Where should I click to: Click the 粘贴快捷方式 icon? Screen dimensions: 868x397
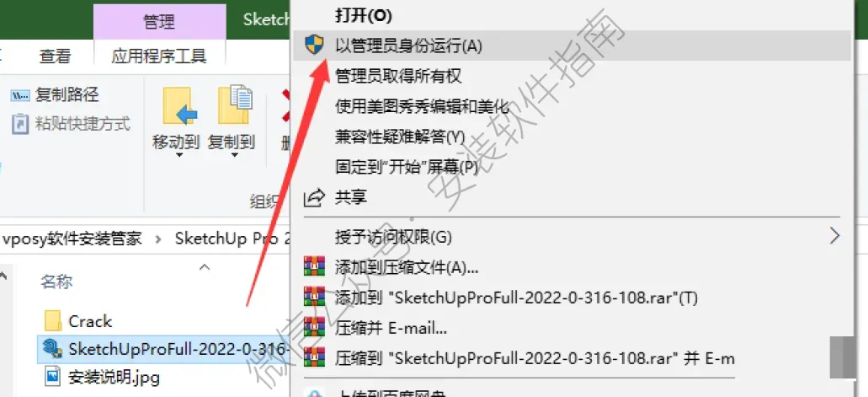point(20,124)
